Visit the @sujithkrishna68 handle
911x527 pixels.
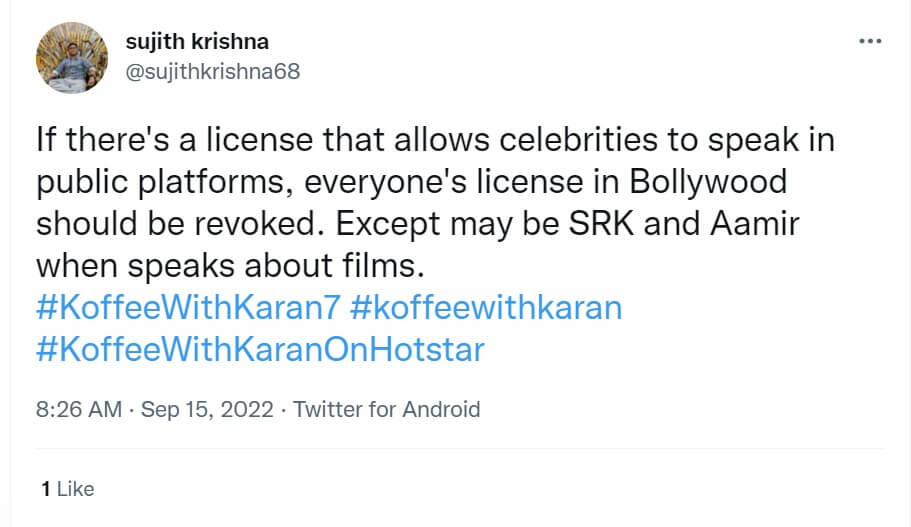(x=212, y=71)
